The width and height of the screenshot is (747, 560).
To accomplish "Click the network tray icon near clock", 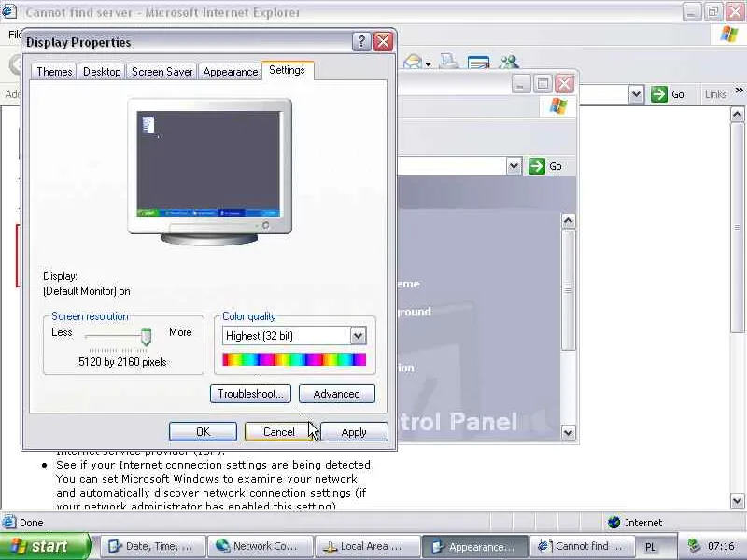I will pos(695,546).
